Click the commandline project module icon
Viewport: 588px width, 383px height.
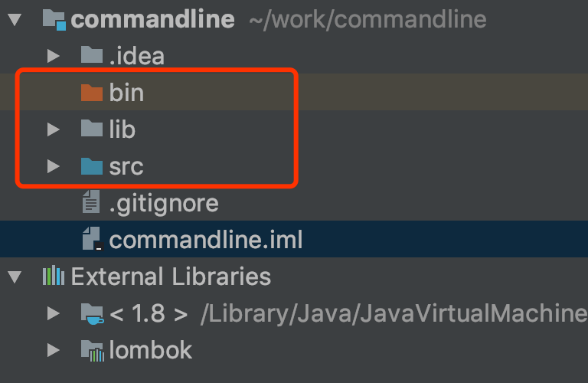tap(54, 19)
